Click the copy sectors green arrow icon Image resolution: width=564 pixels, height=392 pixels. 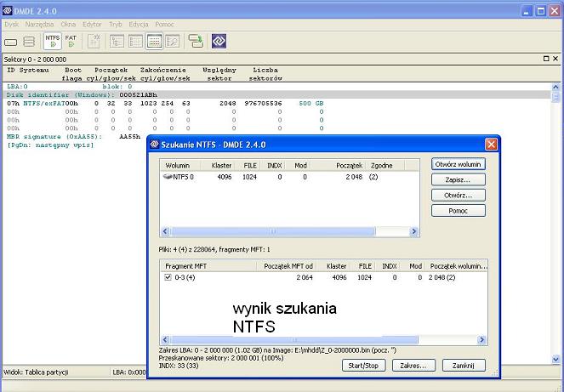point(196,41)
